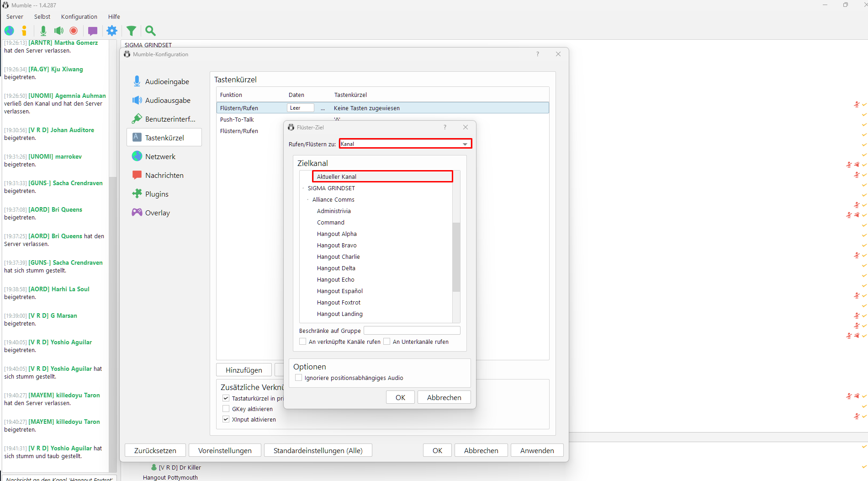The width and height of the screenshot is (868, 481).
Task: Open the Audioeingabe settings section
Action: pyautogui.click(x=164, y=81)
